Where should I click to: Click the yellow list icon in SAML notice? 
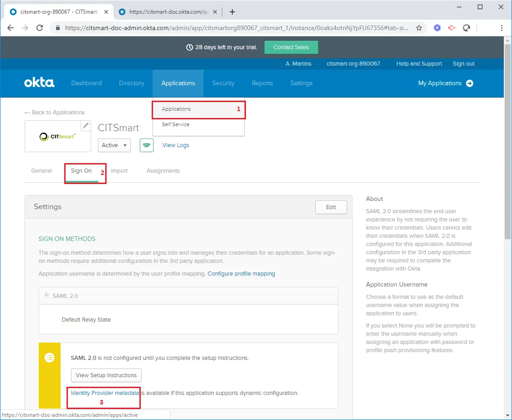point(49,357)
